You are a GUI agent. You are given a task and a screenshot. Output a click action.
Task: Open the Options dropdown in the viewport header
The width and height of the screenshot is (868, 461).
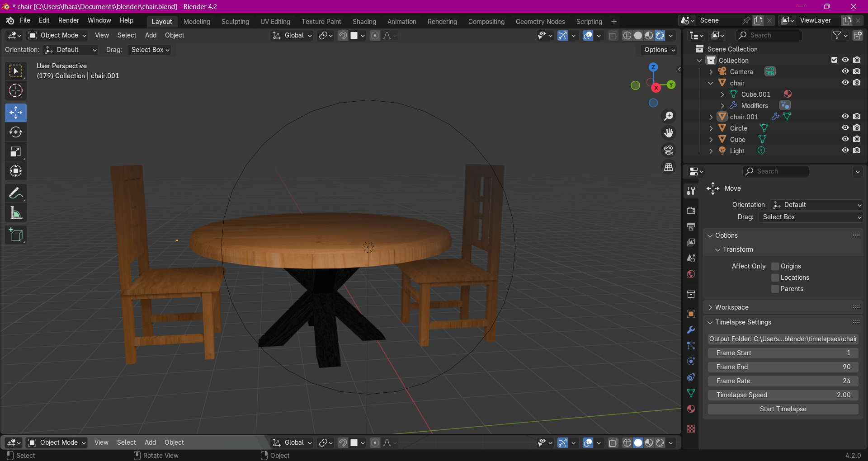(x=659, y=50)
